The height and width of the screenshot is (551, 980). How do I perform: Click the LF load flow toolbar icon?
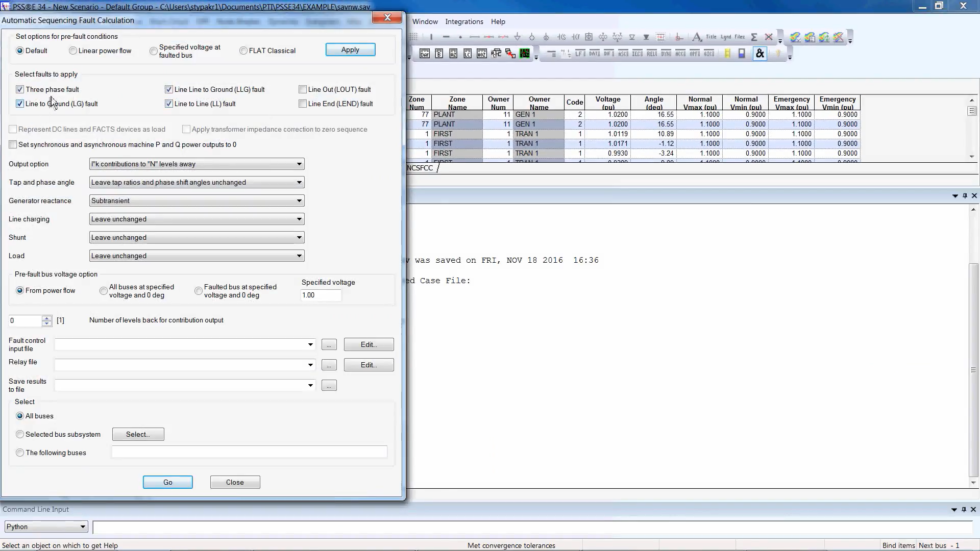click(x=580, y=54)
